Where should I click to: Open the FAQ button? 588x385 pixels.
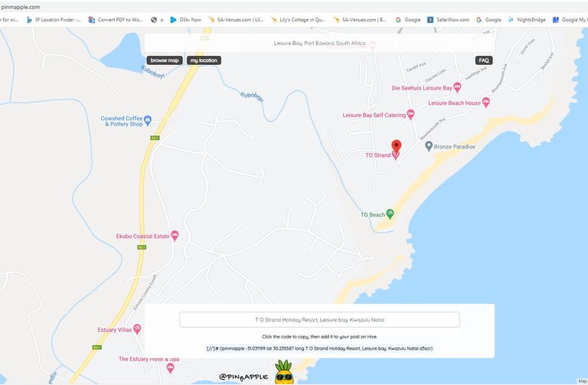click(484, 60)
